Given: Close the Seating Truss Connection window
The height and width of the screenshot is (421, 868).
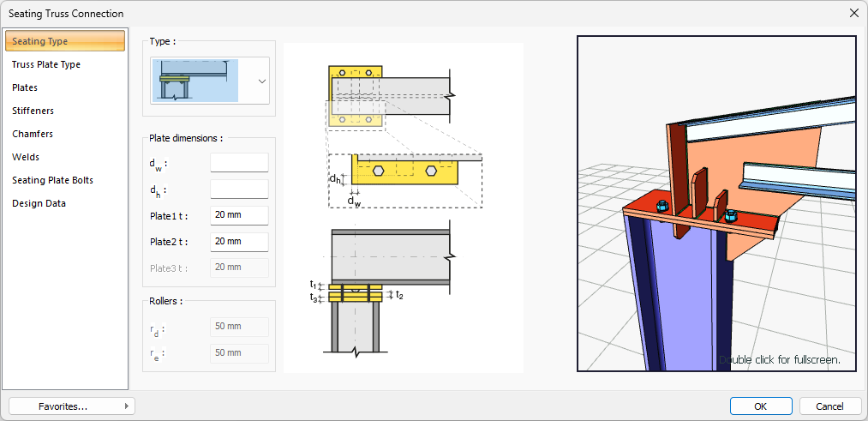Looking at the screenshot, I should click(853, 13).
